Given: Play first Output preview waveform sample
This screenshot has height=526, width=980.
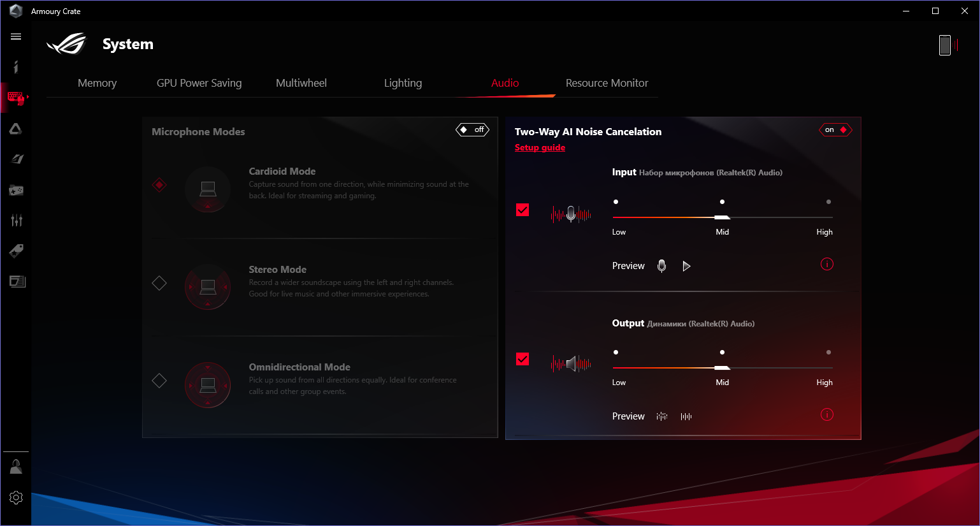Looking at the screenshot, I should pos(662,416).
